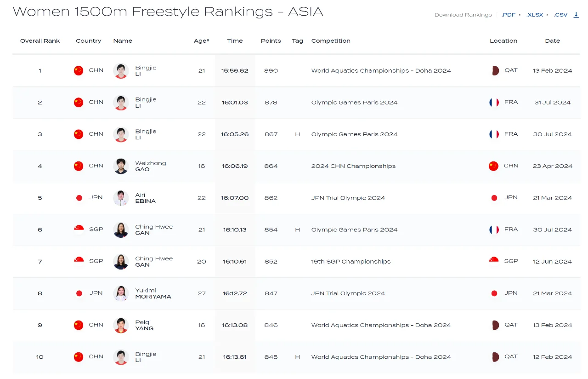Click the Country column header
The width and height of the screenshot is (588, 379).
click(89, 41)
